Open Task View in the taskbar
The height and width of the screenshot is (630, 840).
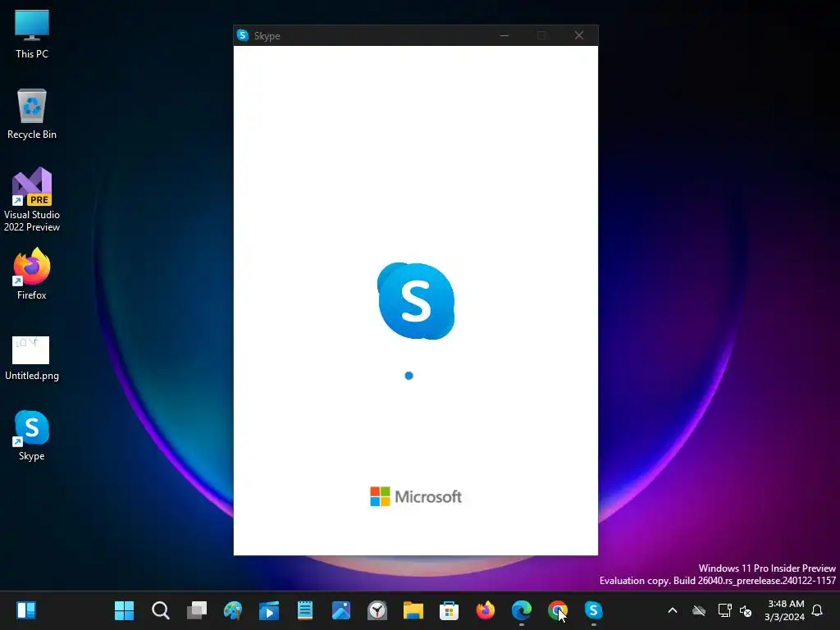coord(197,610)
